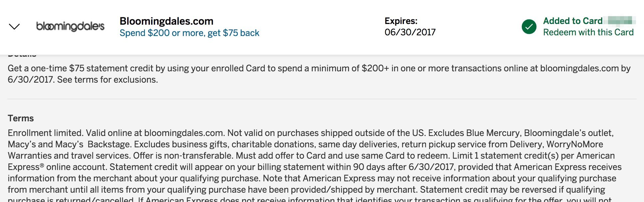Click the green Added to Card checkmark
The height and width of the screenshot is (202, 644).
(529, 27)
